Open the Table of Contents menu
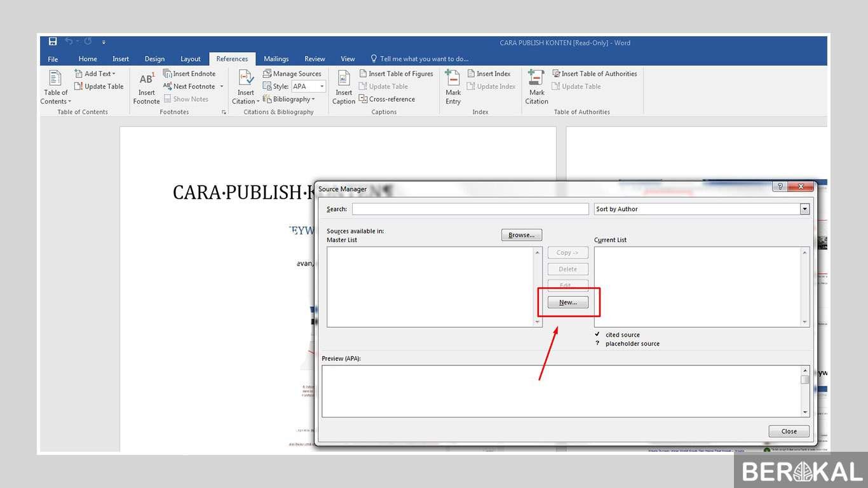The width and height of the screenshot is (868, 488). tap(55, 88)
